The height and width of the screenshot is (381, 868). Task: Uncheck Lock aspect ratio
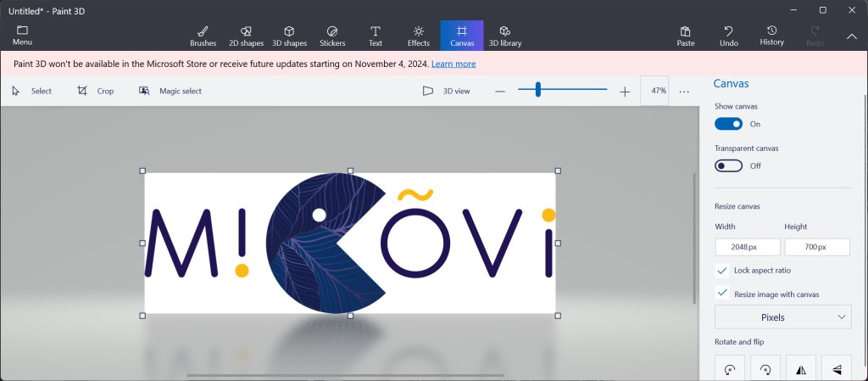pyautogui.click(x=722, y=270)
